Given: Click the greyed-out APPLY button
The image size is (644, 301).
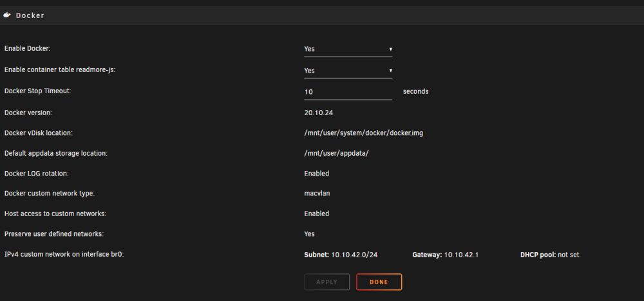Looking at the screenshot, I should coord(327,282).
